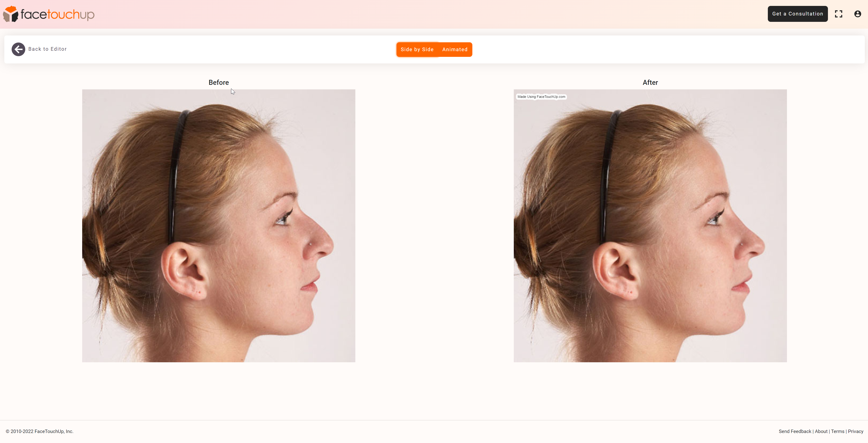Viewport: 868px width, 443px height.
Task: Click the expand-corners icon near Get a Consultation
Action: 839,14
